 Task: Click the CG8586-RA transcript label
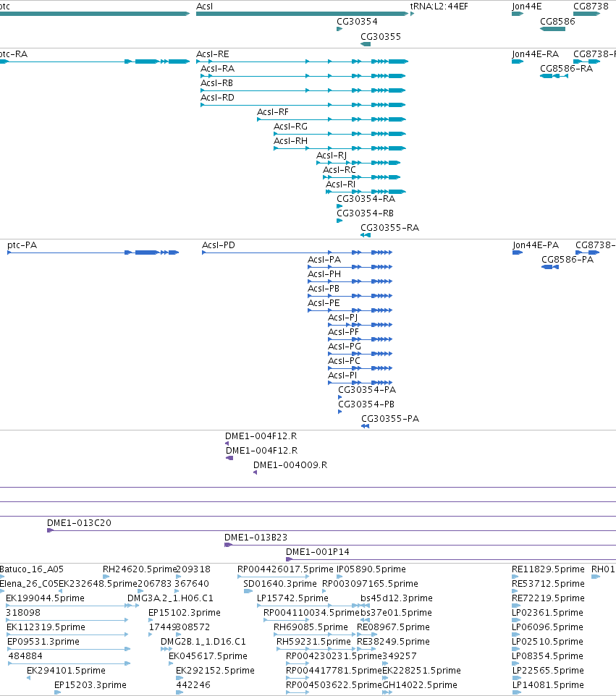pyautogui.click(x=566, y=68)
